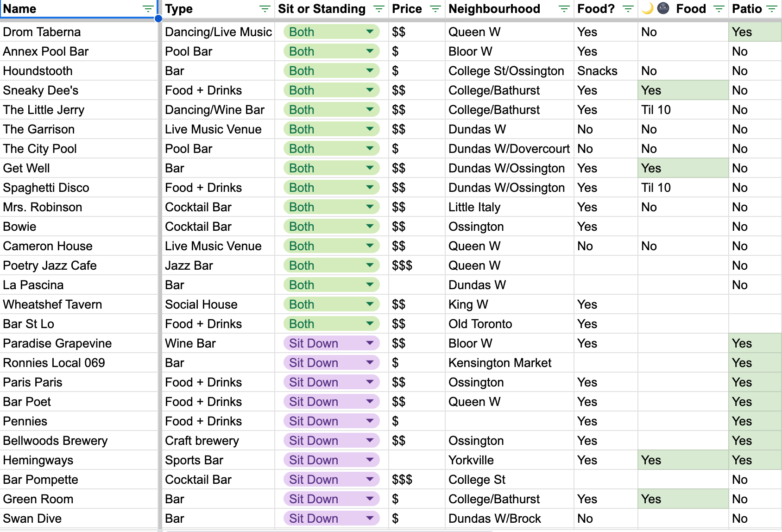The width and height of the screenshot is (782, 532).
Task: Select the Sneaky Dee's name cell
Action: [79, 90]
